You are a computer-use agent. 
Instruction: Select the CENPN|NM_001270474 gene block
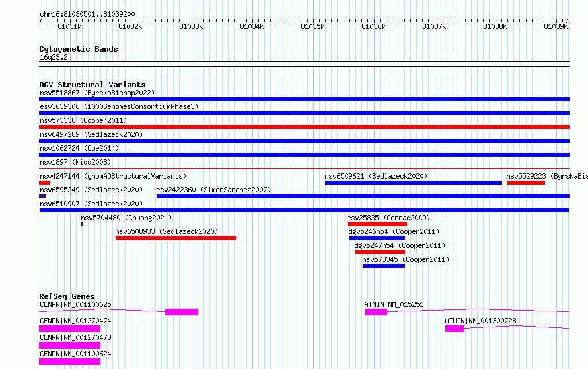point(70,329)
